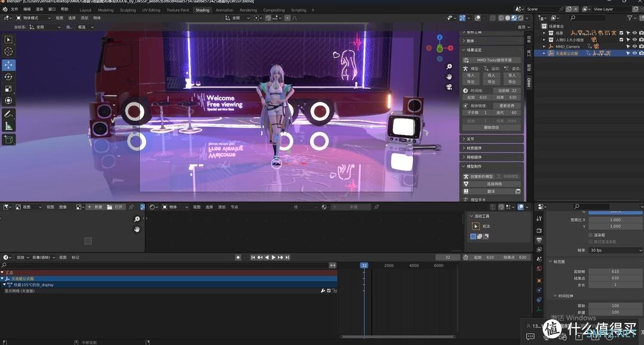Screen dimensions: 644x345
Task: Toggle the exclude checkbox for the 场景 collection
Action: click(x=621, y=33)
